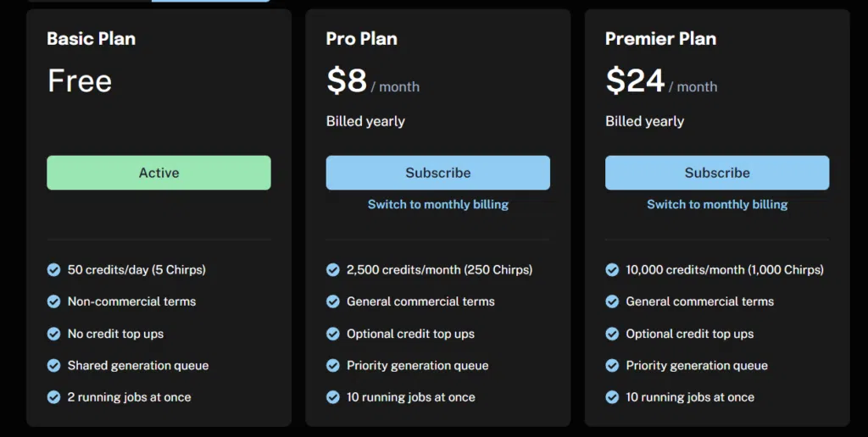Screen dimensions: 868x437
Task: Switch Pro Plan to monthly billing
Action: [437, 204]
